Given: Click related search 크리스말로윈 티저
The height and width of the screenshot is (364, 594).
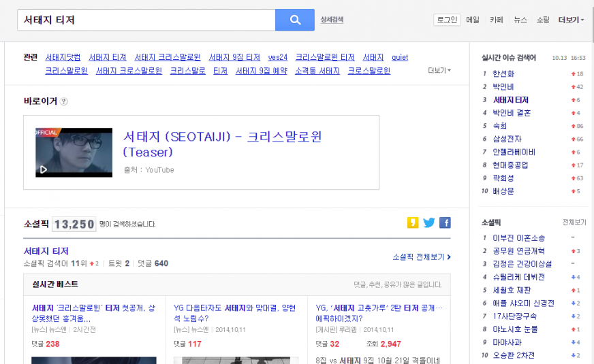Looking at the screenshot, I should (325, 58).
